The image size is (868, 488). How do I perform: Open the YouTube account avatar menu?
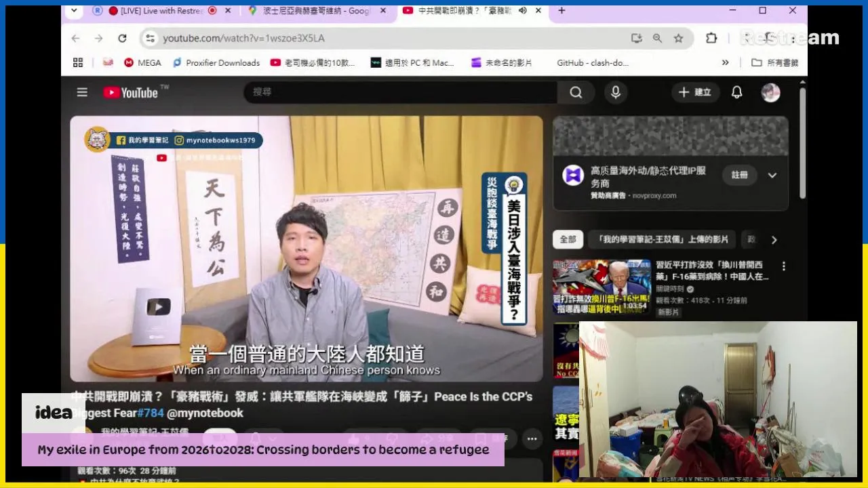click(770, 92)
